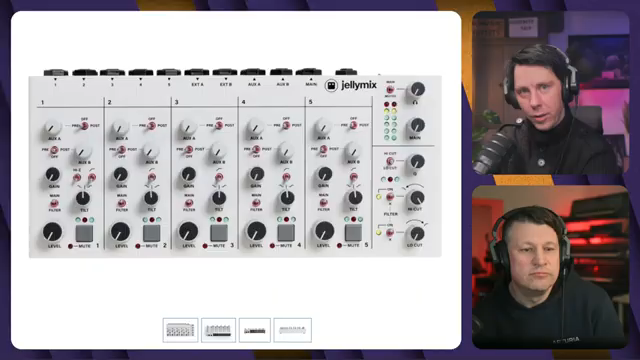Image resolution: width=640 pixels, height=360 pixels.
Task: Click the channel 4 mute button
Action: pyautogui.click(x=286, y=233)
